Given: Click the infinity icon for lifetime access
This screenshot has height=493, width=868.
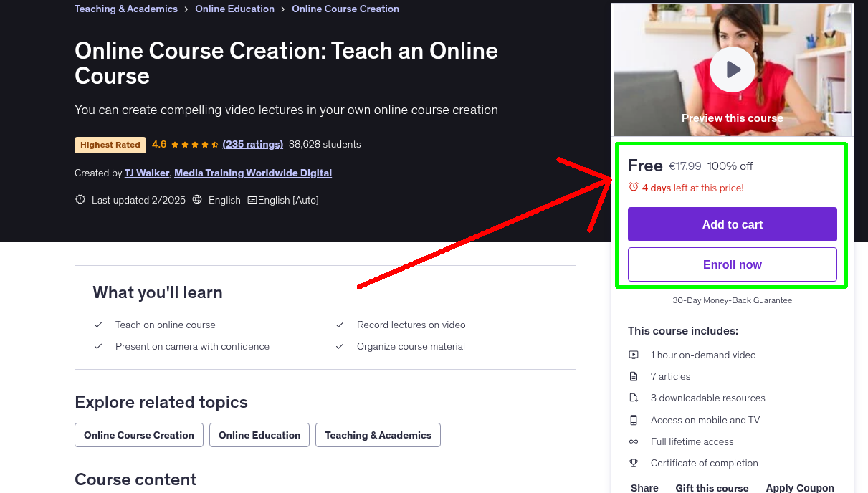Looking at the screenshot, I should click(x=634, y=441).
